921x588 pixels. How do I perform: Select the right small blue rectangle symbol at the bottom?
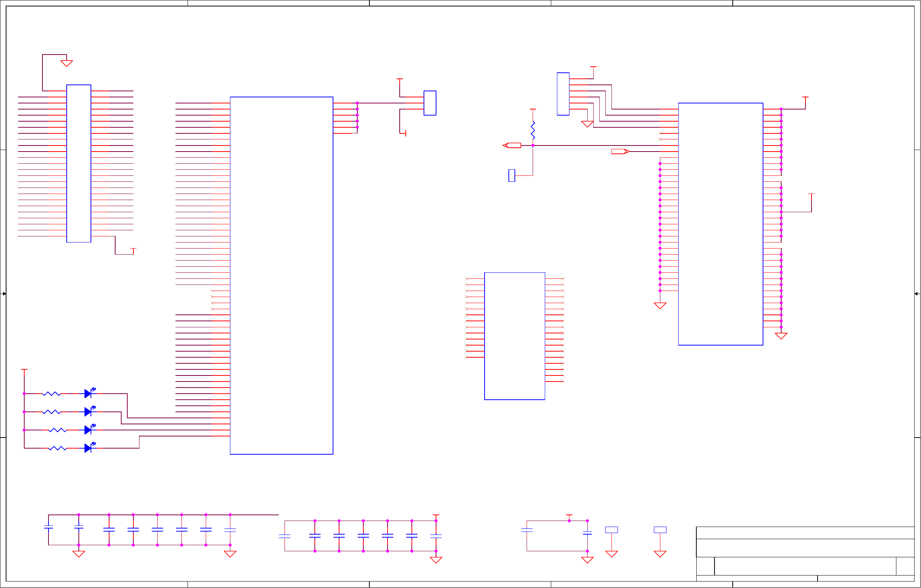[x=660, y=530]
